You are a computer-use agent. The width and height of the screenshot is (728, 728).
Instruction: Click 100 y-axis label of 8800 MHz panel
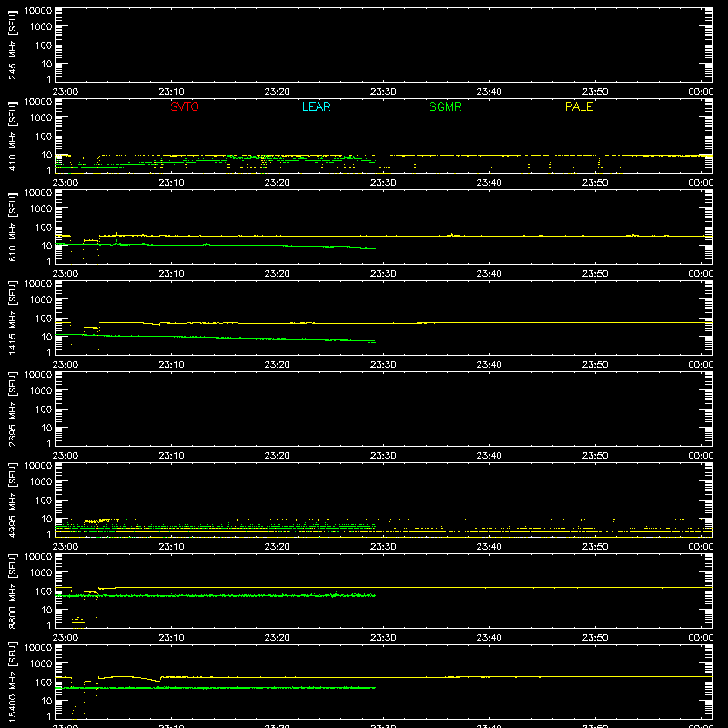tap(44, 591)
